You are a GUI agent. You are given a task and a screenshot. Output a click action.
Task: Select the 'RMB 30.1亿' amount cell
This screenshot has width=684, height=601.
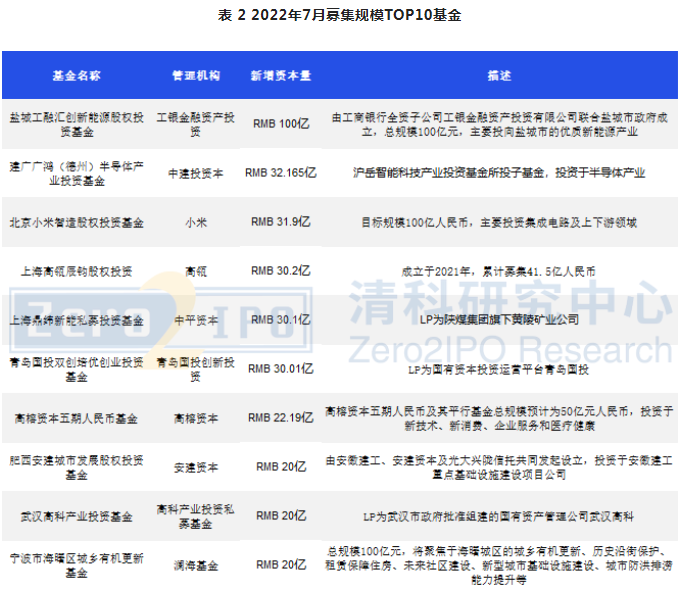tap(280, 320)
